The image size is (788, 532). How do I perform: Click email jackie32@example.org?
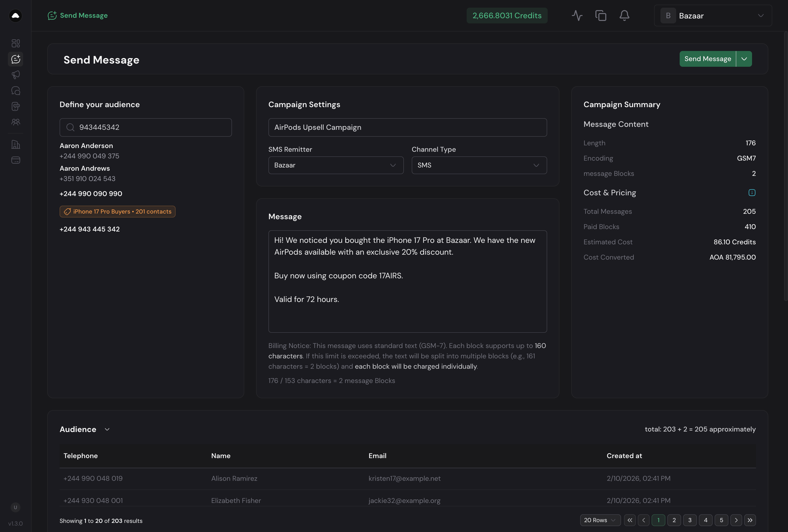[x=405, y=500]
